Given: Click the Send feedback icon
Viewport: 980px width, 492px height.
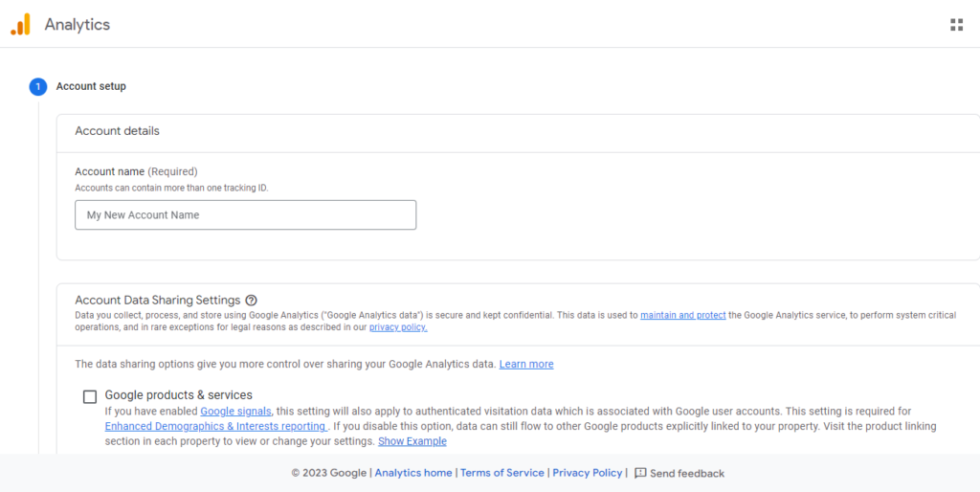Looking at the screenshot, I should coord(641,473).
